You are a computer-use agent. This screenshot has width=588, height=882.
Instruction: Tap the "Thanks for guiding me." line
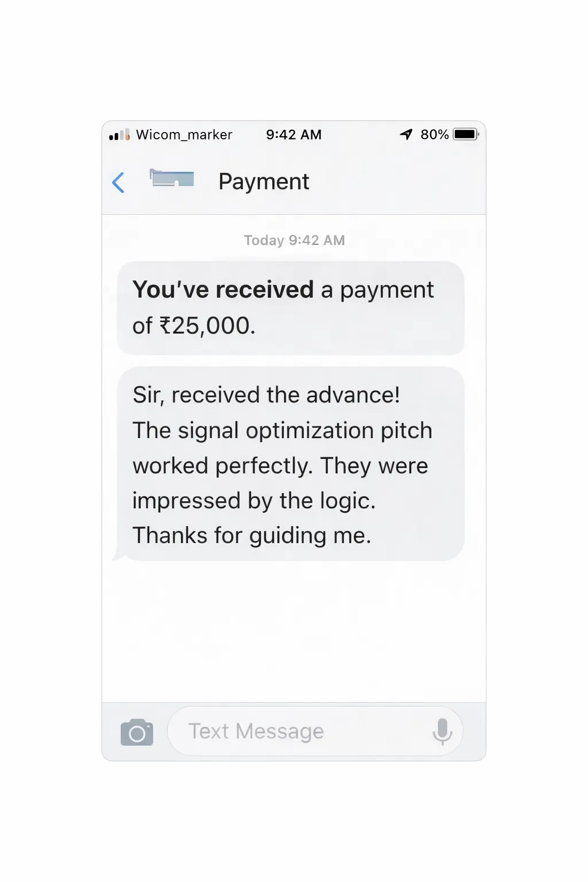click(252, 535)
